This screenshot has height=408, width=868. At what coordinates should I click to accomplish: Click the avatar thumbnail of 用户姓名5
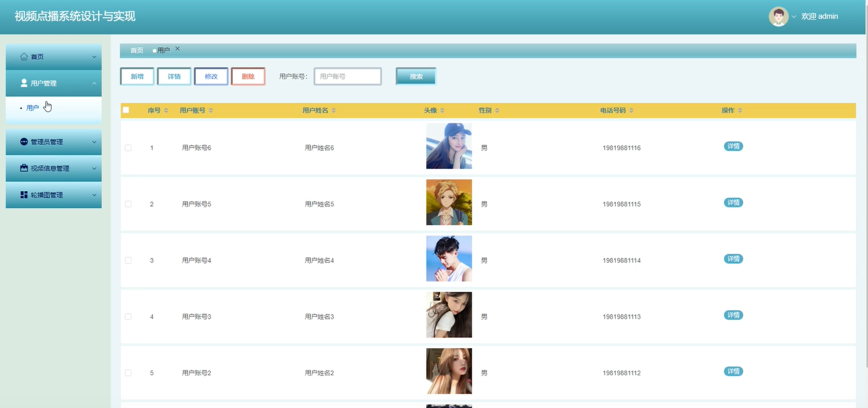coord(449,202)
